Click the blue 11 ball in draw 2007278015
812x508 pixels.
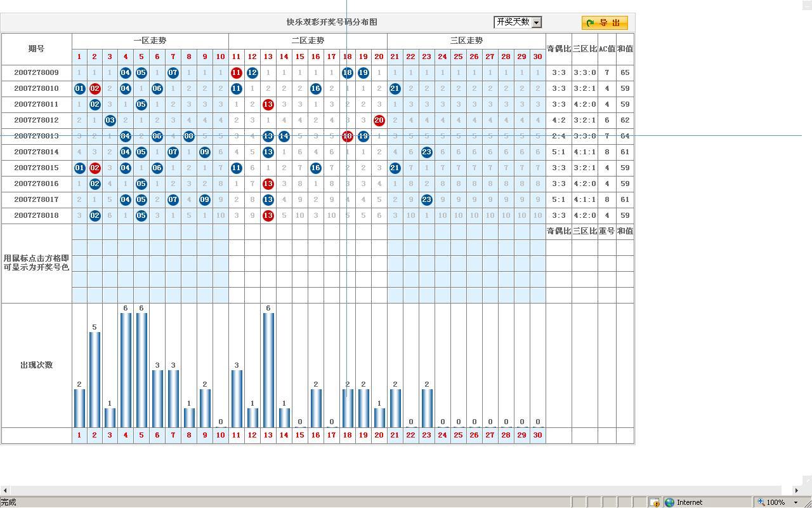pos(237,168)
